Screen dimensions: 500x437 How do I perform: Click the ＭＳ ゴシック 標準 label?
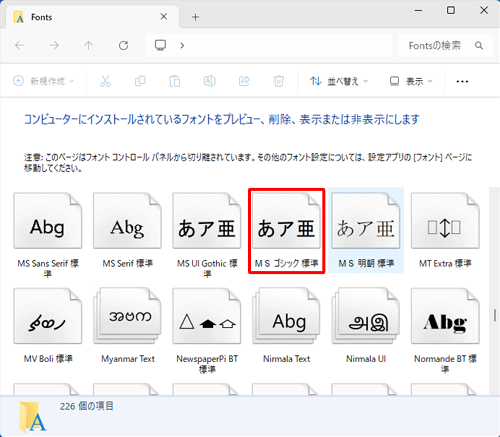pos(286,263)
